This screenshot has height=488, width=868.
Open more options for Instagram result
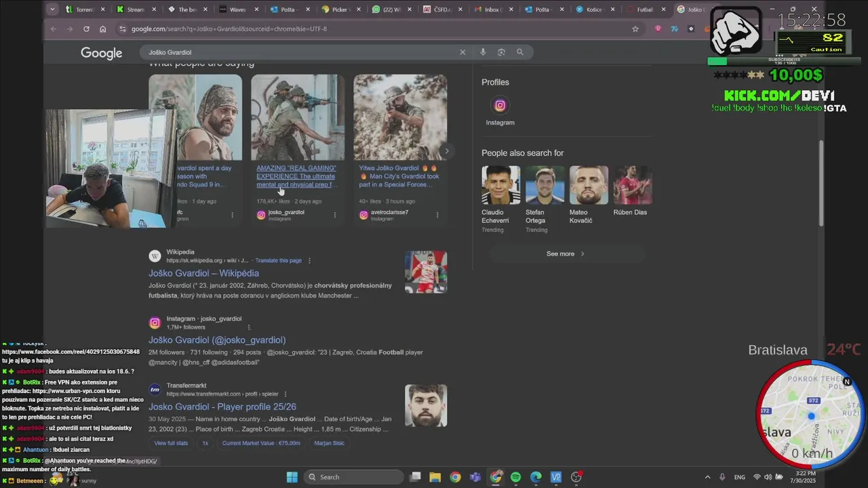(x=248, y=327)
